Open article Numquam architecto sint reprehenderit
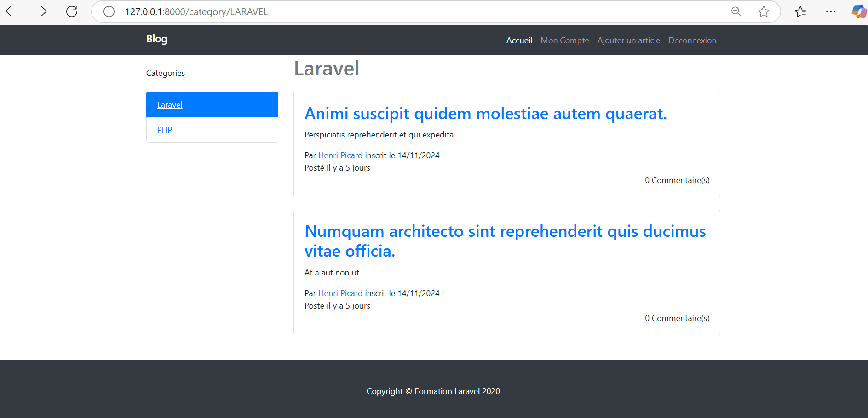The height and width of the screenshot is (418, 868). [x=505, y=241]
